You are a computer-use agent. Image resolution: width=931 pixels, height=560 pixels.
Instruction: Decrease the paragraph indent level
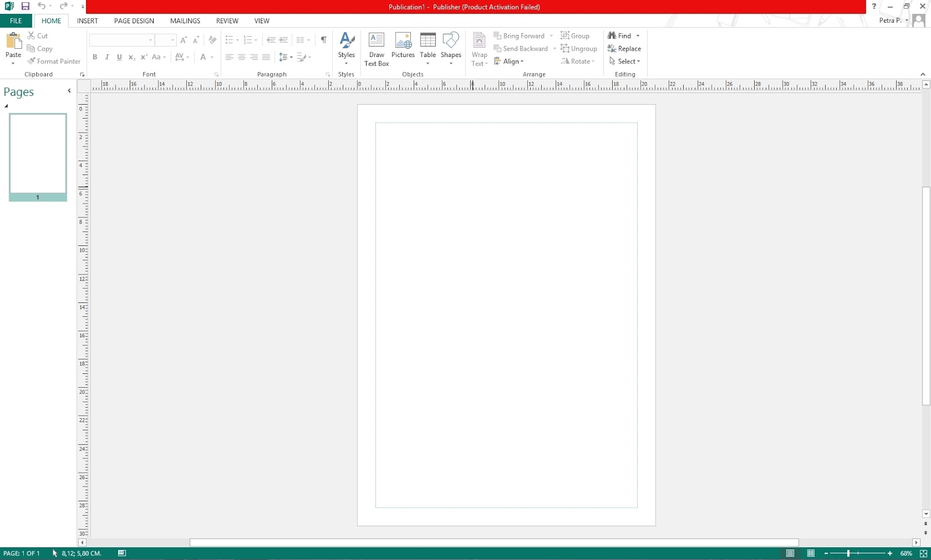point(271,40)
